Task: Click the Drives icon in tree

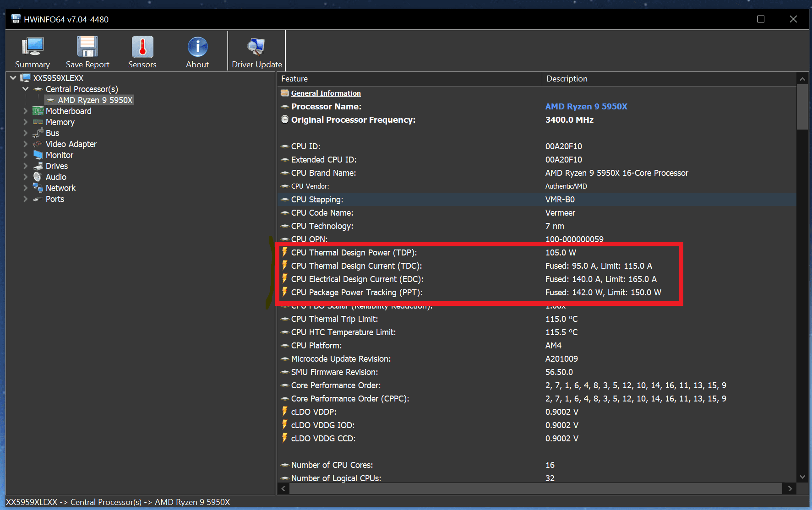Action: (x=38, y=166)
